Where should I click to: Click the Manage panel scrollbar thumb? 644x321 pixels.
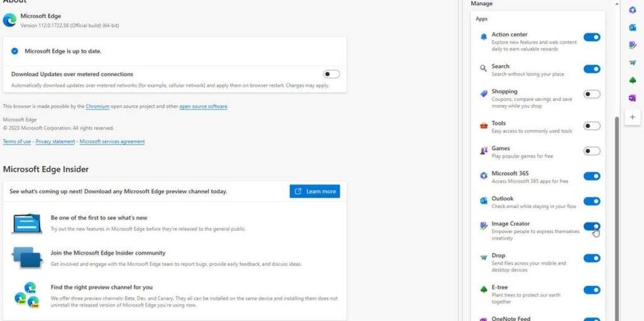616,217
